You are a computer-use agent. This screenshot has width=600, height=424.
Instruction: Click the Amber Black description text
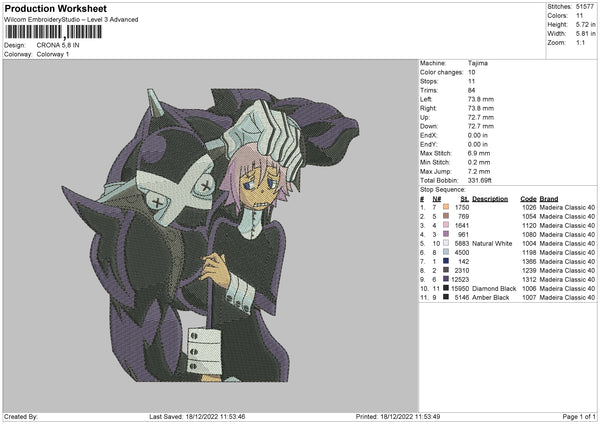pyautogui.click(x=491, y=297)
